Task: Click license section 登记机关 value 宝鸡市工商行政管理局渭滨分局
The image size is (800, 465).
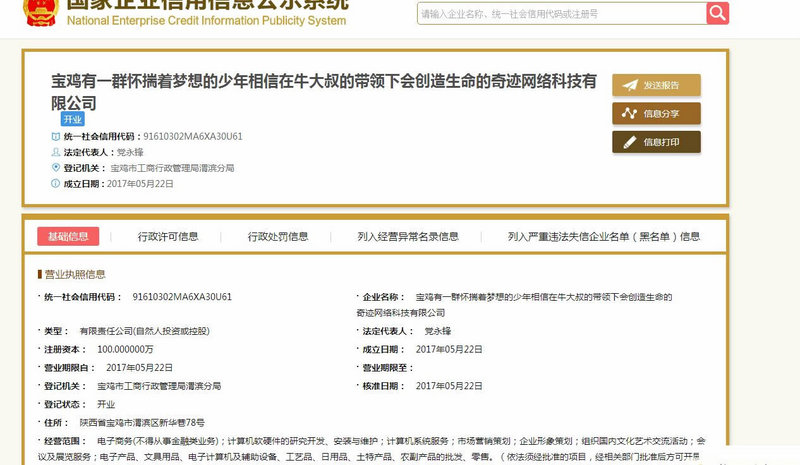Action: (x=159, y=386)
